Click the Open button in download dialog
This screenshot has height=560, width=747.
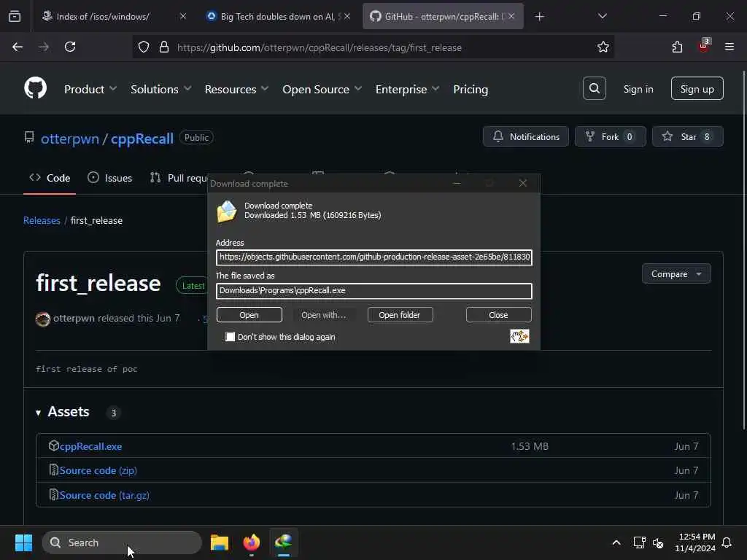(249, 315)
